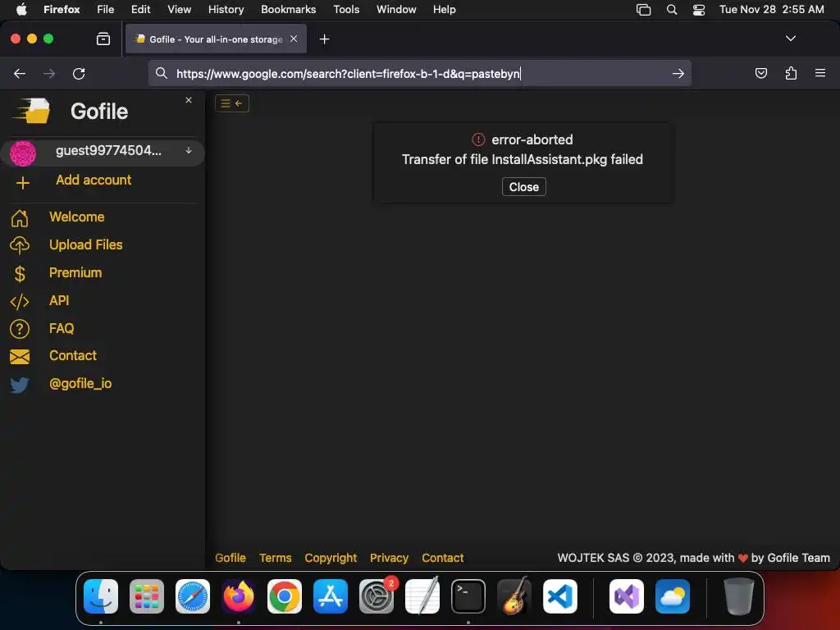The height and width of the screenshot is (630, 840).
Task: Open Contact in the sidebar
Action: coord(73,356)
